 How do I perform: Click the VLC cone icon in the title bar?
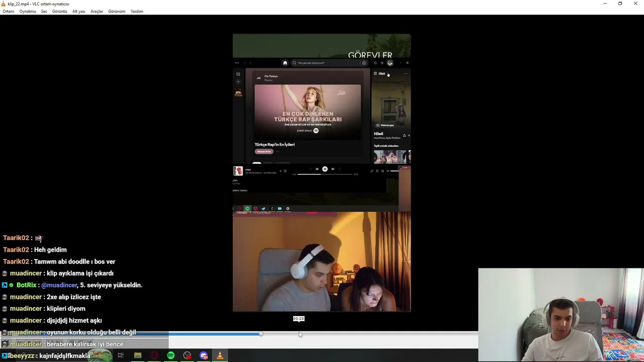click(x=4, y=4)
